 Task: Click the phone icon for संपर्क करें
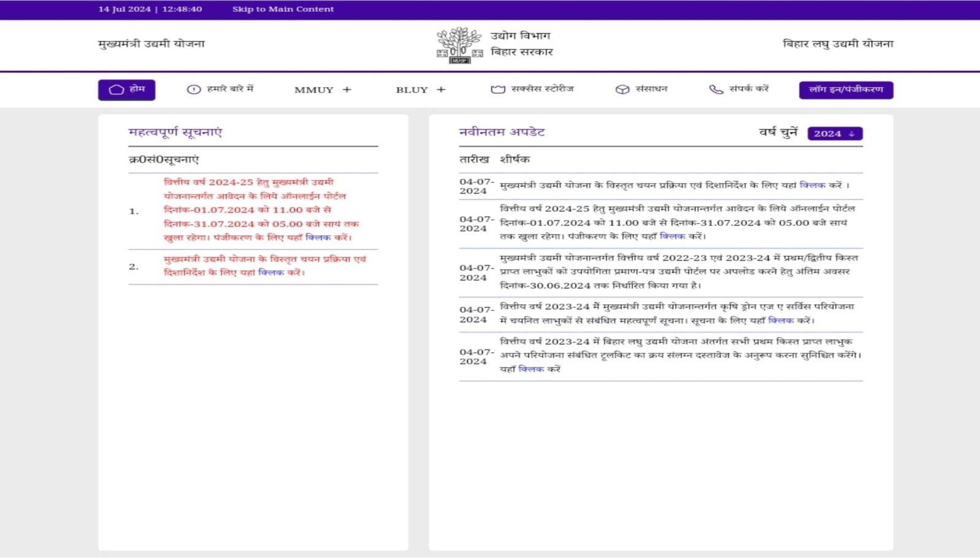715,89
